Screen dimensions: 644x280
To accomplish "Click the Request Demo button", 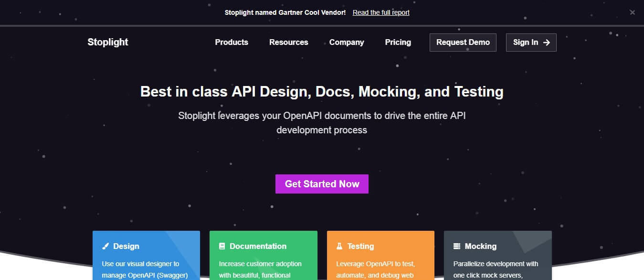I will pos(463,43).
